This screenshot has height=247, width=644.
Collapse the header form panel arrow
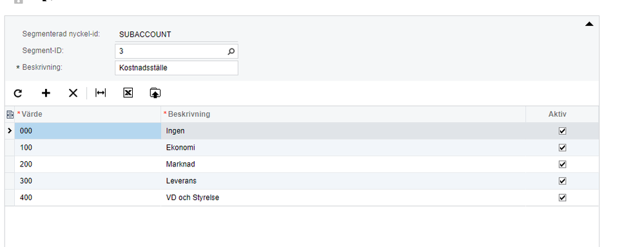pyautogui.click(x=589, y=25)
